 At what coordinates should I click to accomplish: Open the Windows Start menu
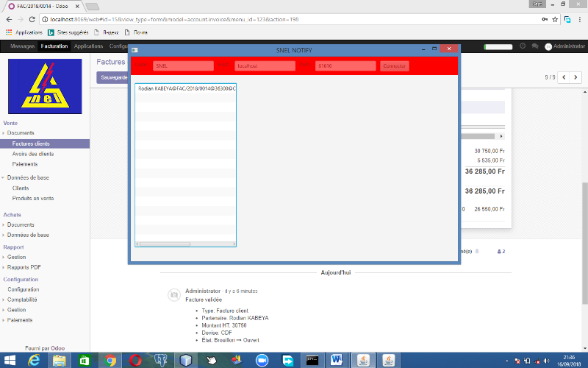(10, 361)
